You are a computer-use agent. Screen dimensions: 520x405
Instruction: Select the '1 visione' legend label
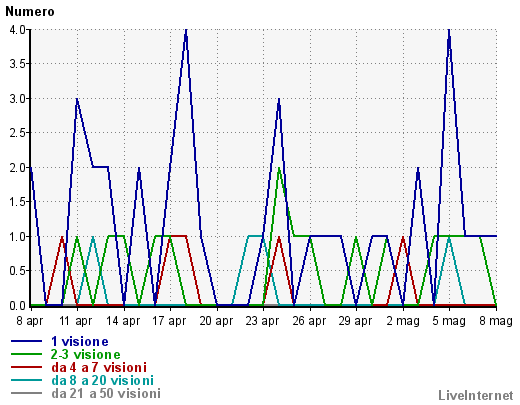point(80,341)
